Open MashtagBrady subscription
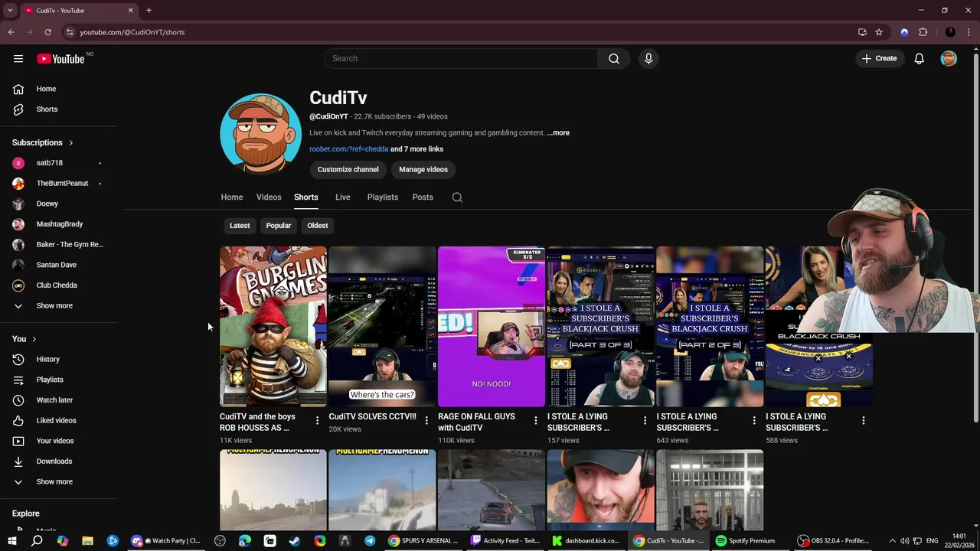Viewport: 980px width, 551px height. [x=59, y=224]
